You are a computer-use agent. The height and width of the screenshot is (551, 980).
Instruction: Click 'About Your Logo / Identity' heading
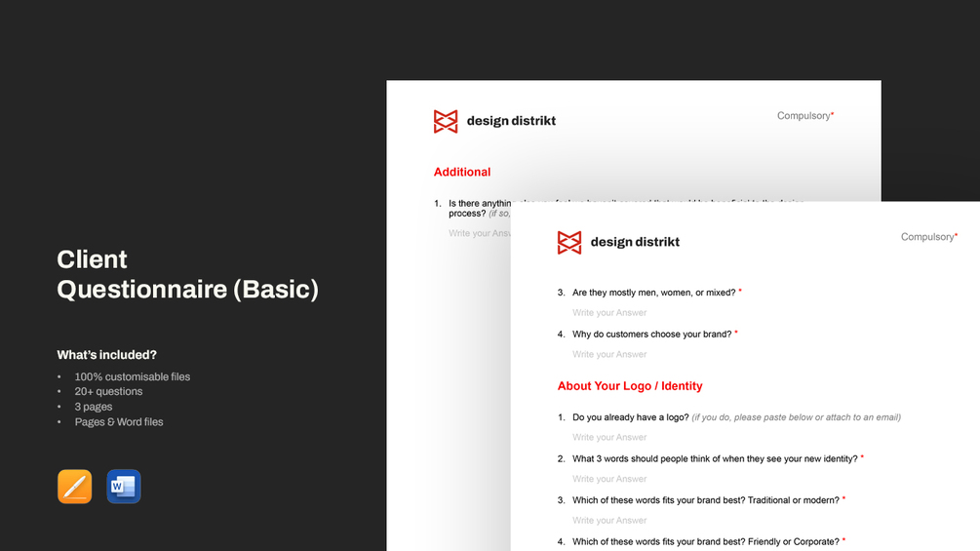[x=630, y=386]
